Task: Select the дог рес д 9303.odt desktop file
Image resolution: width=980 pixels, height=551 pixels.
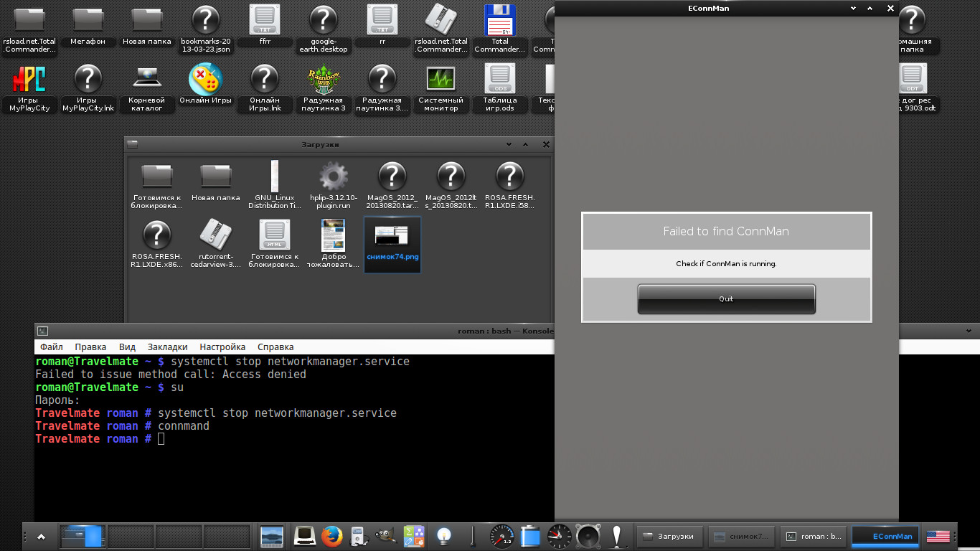Action: (913, 88)
